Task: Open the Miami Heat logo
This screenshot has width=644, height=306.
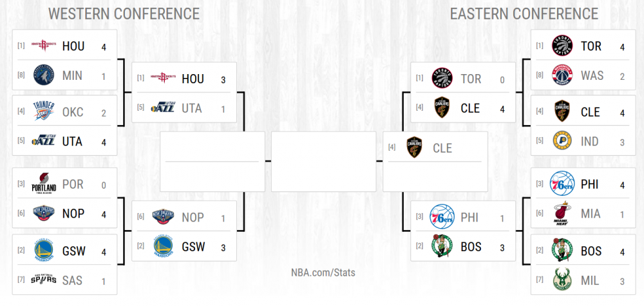Action: pos(563,213)
